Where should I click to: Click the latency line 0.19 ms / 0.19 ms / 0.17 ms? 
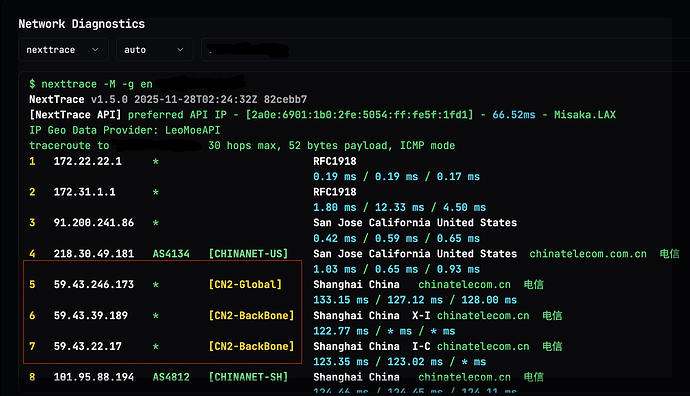[396, 176]
